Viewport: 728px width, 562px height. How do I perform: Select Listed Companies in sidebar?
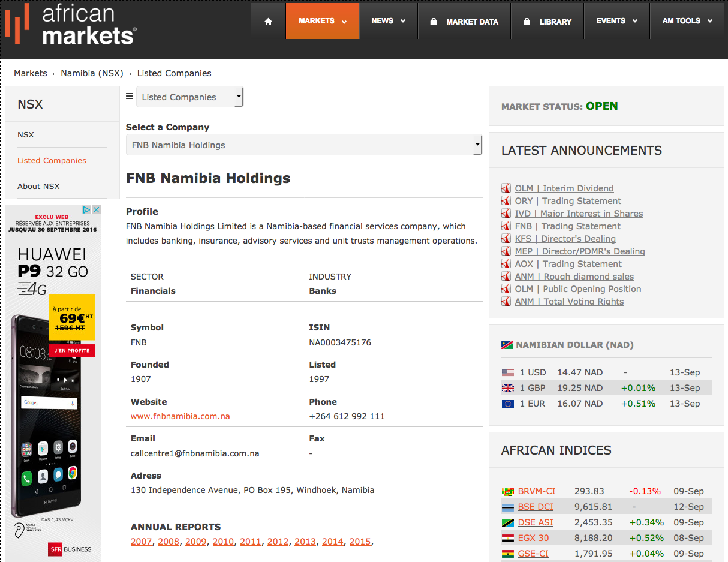(52, 161)
